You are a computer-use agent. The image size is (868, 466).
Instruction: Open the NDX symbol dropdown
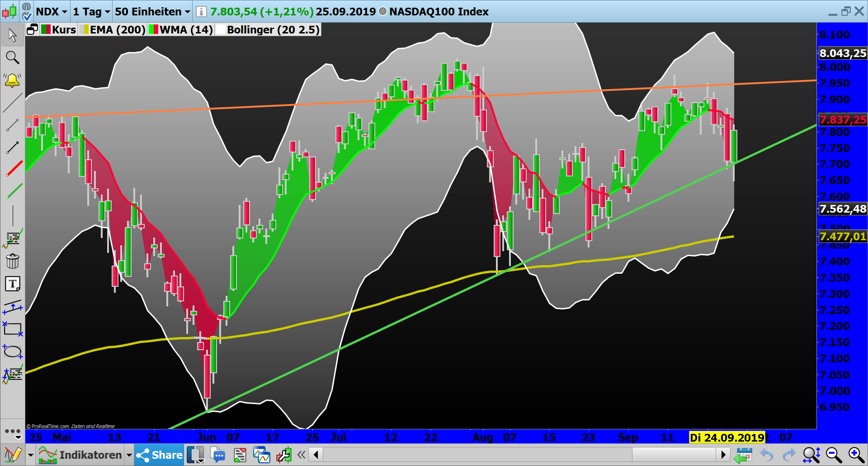click(x=52, y=11)
